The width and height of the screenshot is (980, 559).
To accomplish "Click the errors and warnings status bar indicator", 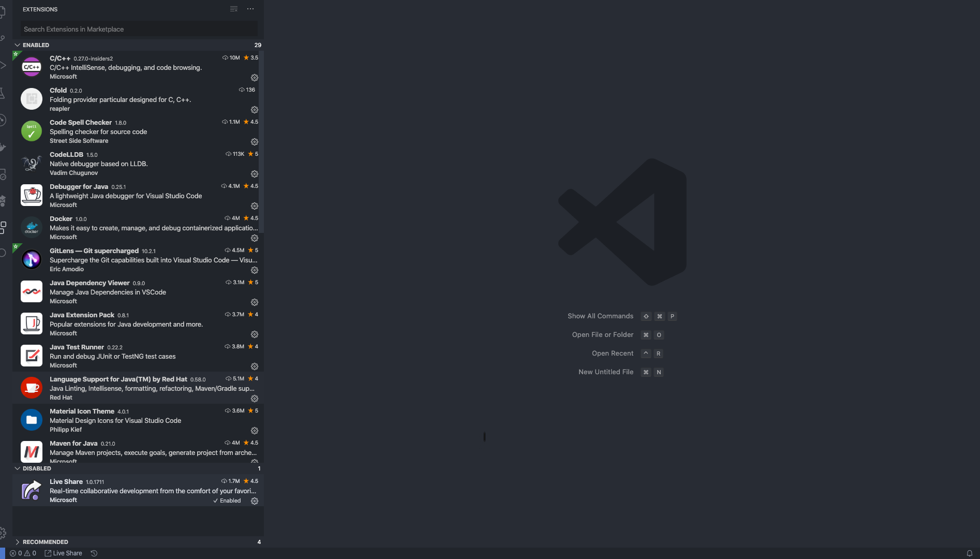I will coord(23,553).
